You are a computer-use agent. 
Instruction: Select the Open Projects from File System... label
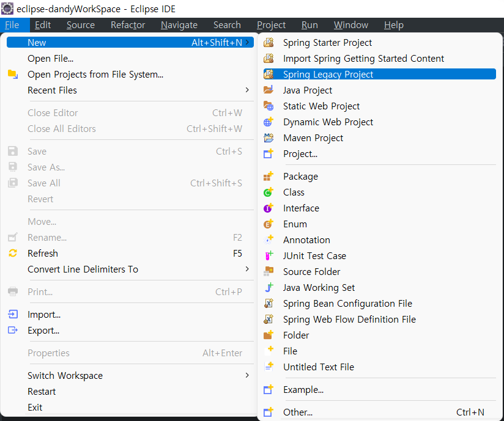[95, 74]
